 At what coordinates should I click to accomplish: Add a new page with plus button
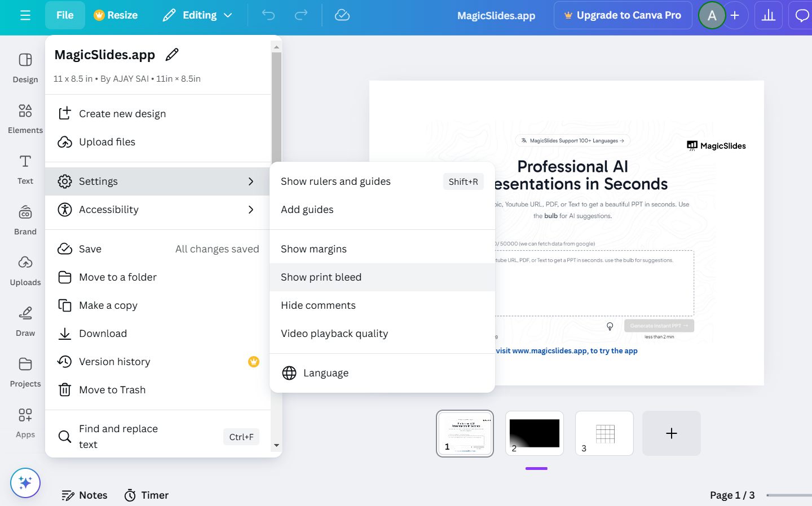(x=672, y=433)
